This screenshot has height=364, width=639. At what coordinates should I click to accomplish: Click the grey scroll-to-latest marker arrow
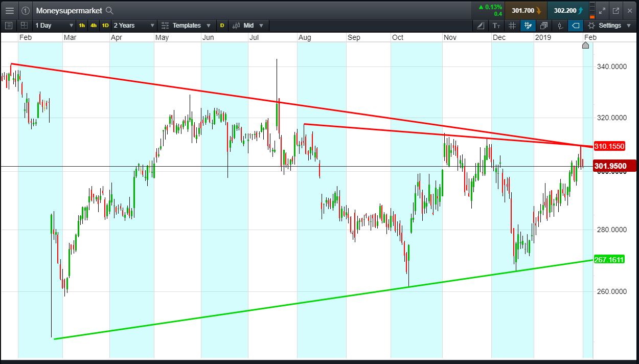coord(586,45)
